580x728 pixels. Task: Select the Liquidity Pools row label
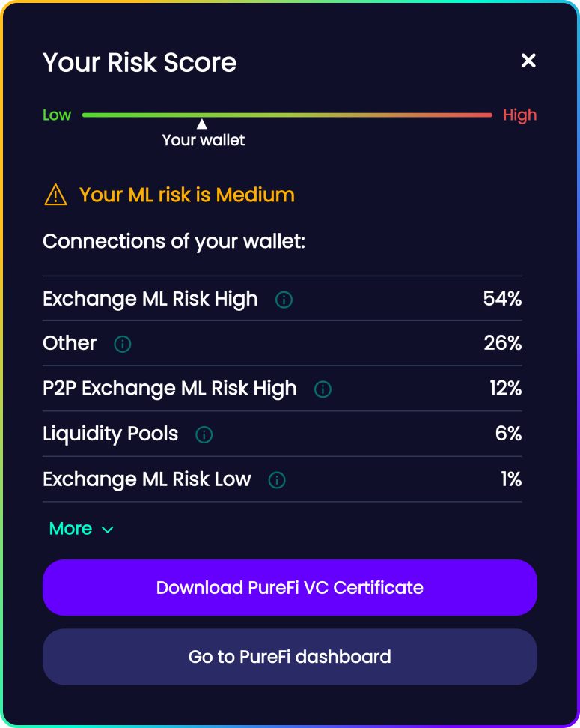tap(111, 434)
